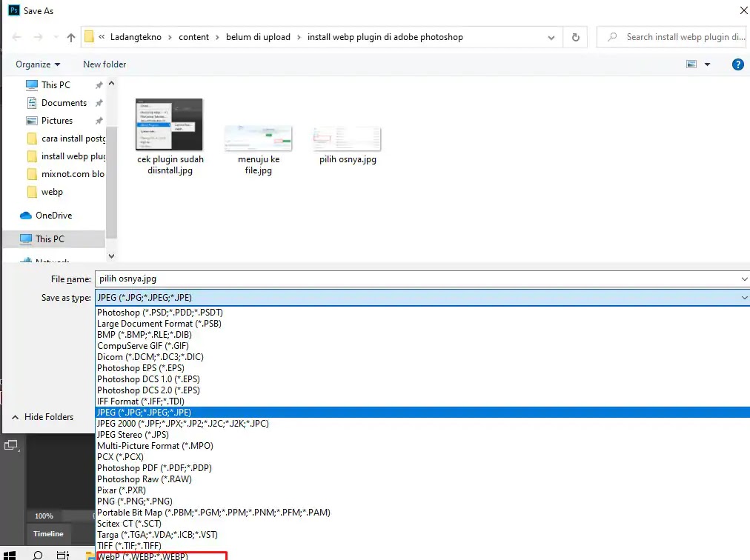The image size is (750, 560).
Task: Open Task View on taskbar
Action: tap(63, 556)
